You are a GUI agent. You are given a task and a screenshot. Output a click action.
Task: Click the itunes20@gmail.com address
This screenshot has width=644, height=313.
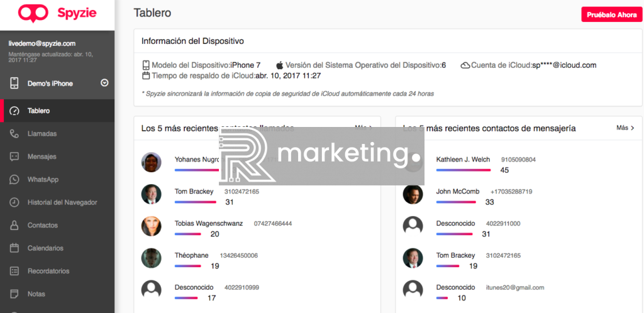(x=515, y=288)
